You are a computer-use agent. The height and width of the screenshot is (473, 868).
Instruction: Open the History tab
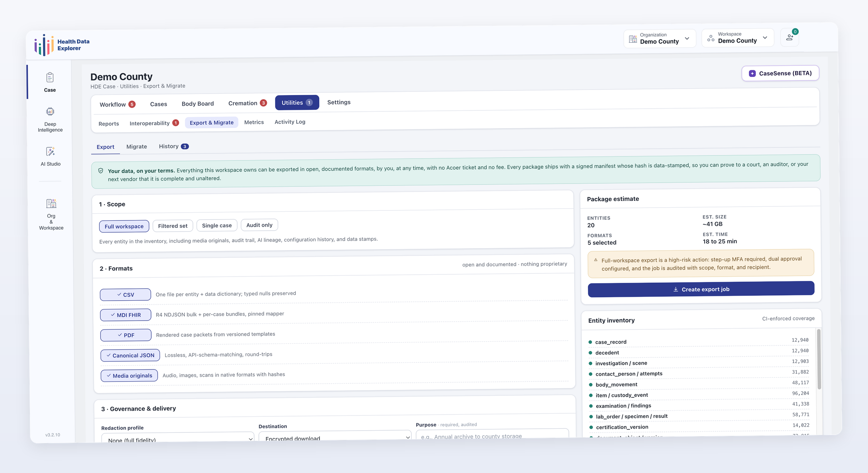[x=174, y=146]
